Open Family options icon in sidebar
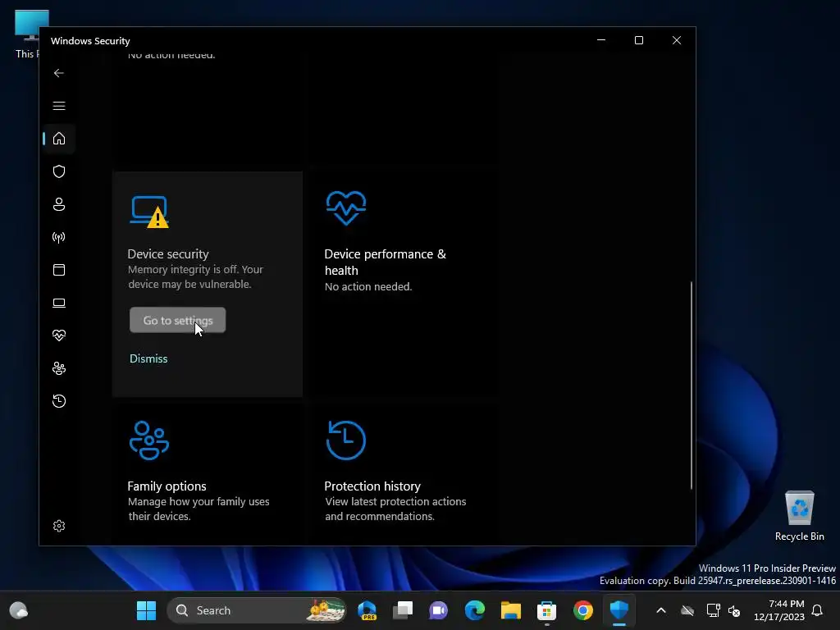The height and width of the screenshot is (630, 840). pos(59,368)
